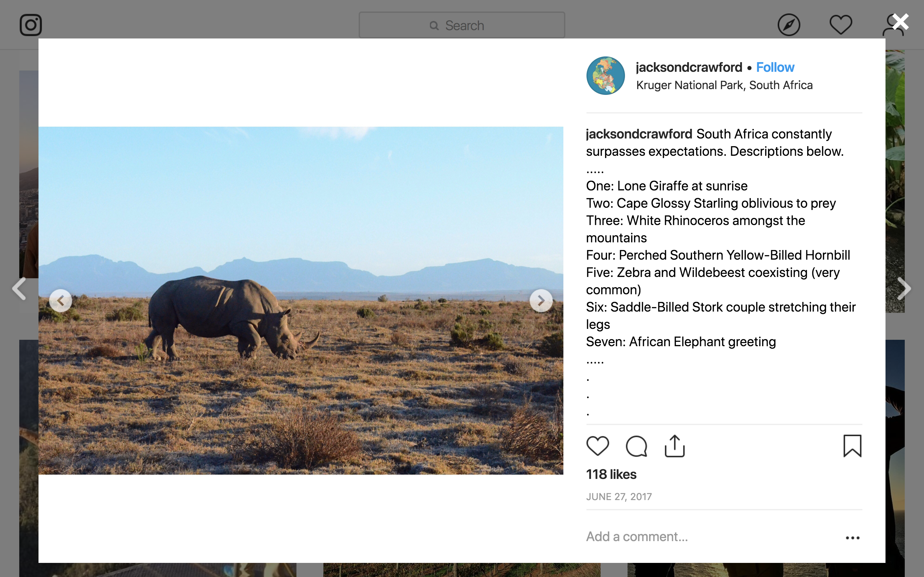Open Kruger National Park location link
Viewport: 924px width, 577px height.
724,85
